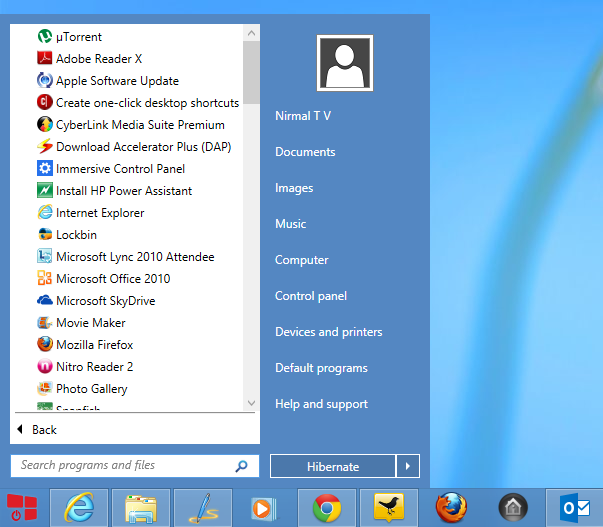Viewport: 603px width, 527px height.
Task: Click the scroll down arrow of the program list
Action: click(x=252, y=403)
